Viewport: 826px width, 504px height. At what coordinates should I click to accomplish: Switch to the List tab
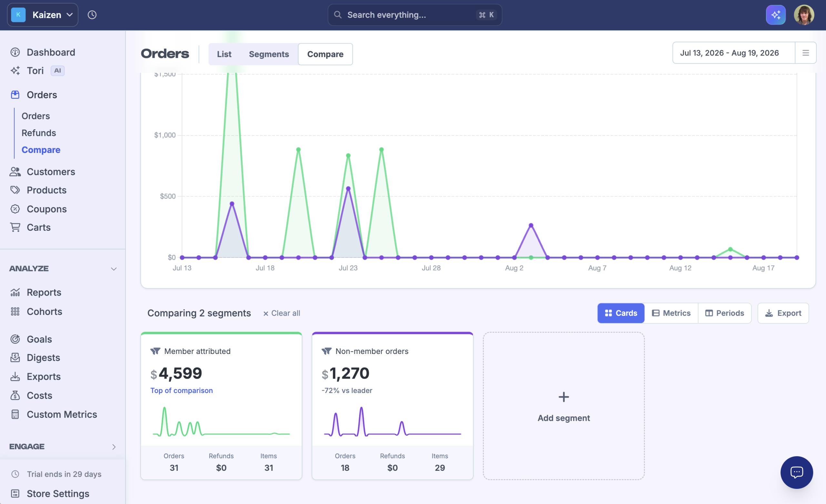224,54
